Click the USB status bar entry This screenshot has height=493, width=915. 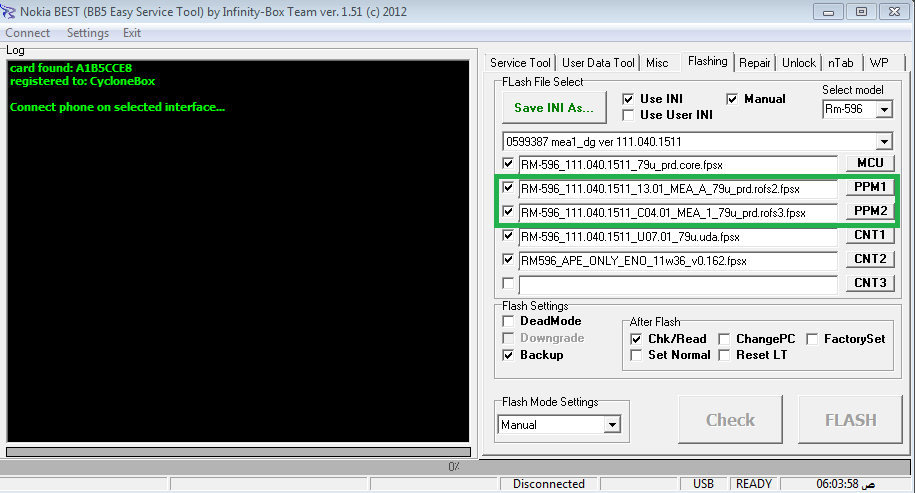[703, 484]
